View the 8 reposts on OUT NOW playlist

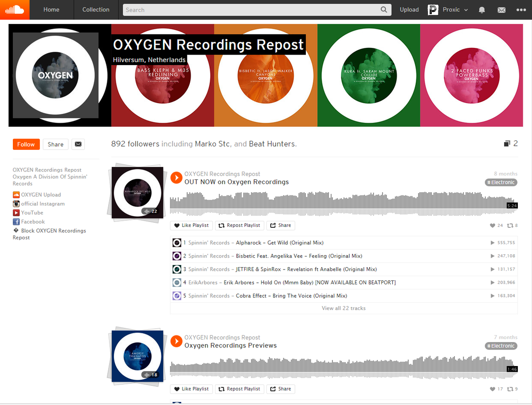point(512,226)
